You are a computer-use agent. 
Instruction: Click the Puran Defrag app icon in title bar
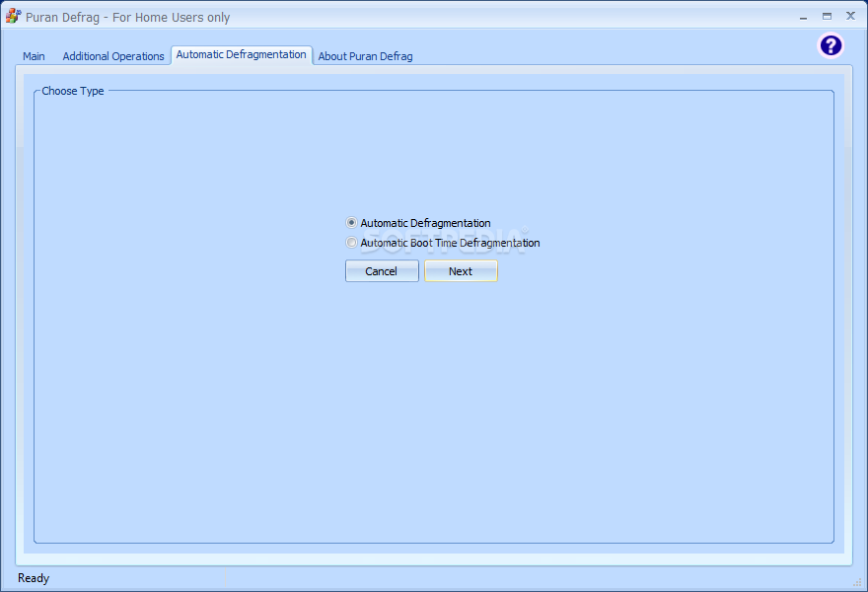click(13, 16)
